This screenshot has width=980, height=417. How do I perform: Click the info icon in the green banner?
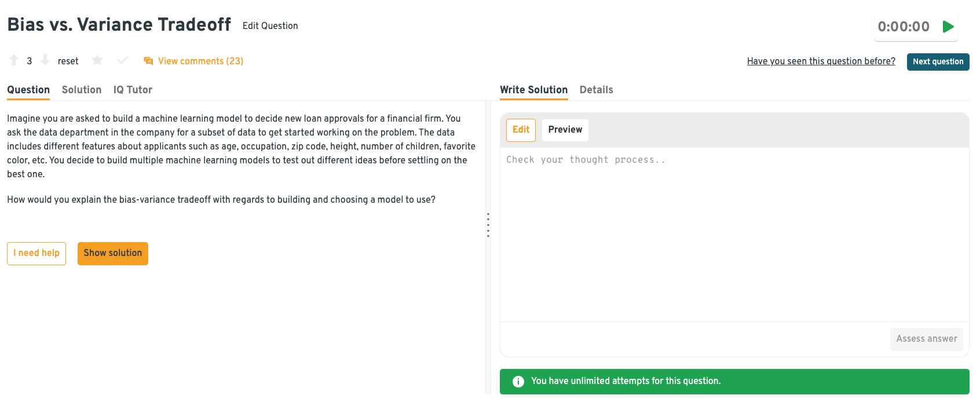[x=518, y=381]
